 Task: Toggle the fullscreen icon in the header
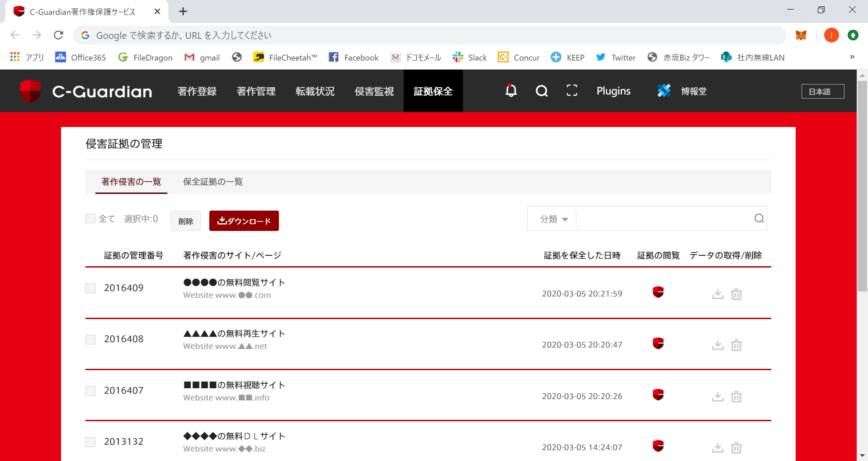click(572, 91)
